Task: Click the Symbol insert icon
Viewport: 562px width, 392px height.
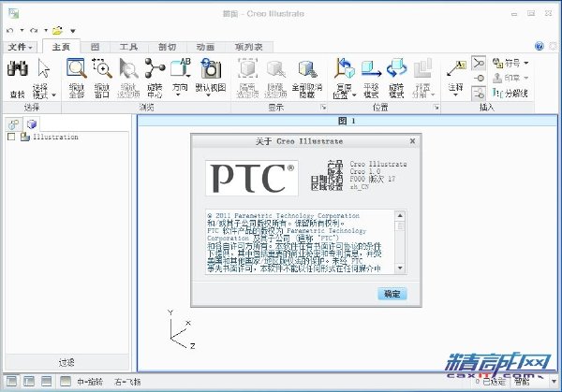Action: pos(498,63)
